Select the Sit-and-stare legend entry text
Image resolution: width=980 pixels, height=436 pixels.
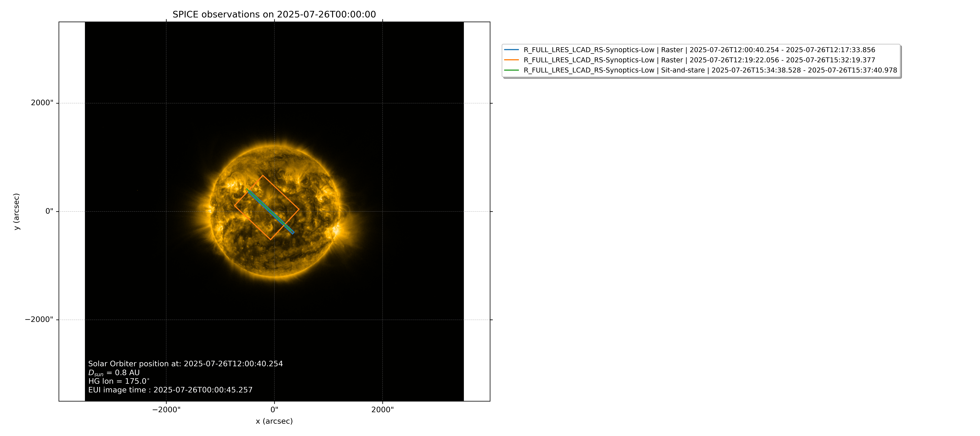710,70
